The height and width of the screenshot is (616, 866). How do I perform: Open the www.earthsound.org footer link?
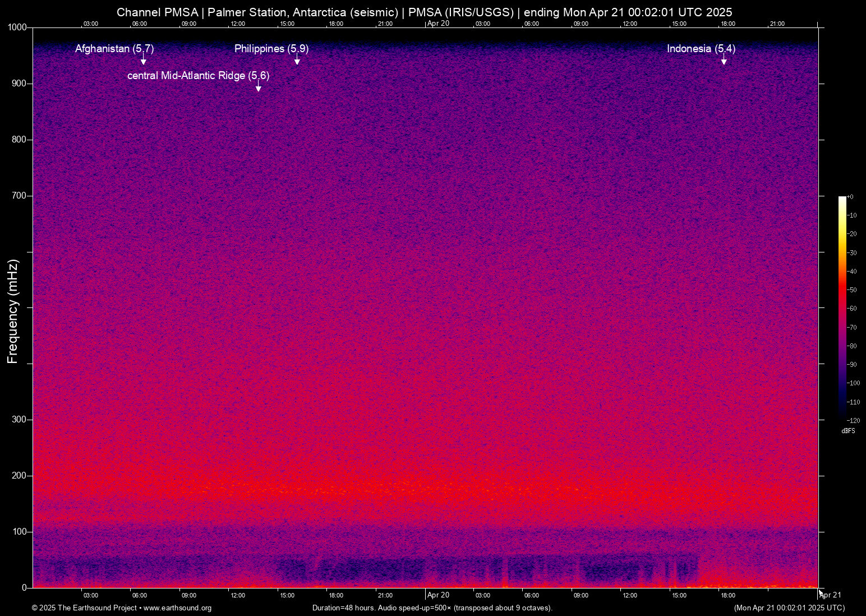(x=177, y=608)
